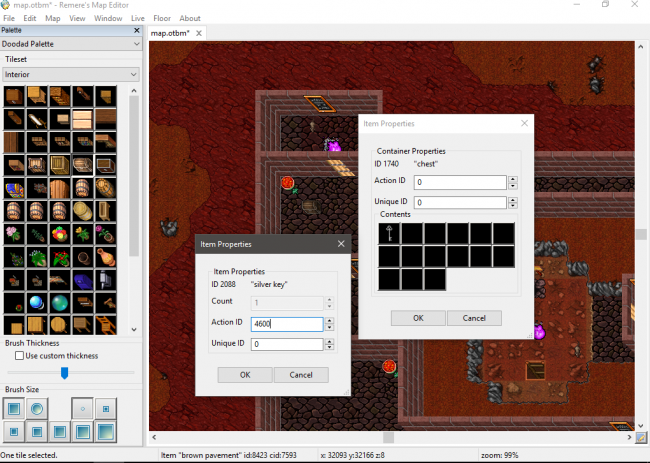Close the map.otbm tab
Viewport: 650px width, 463px height.
[199, 33]
